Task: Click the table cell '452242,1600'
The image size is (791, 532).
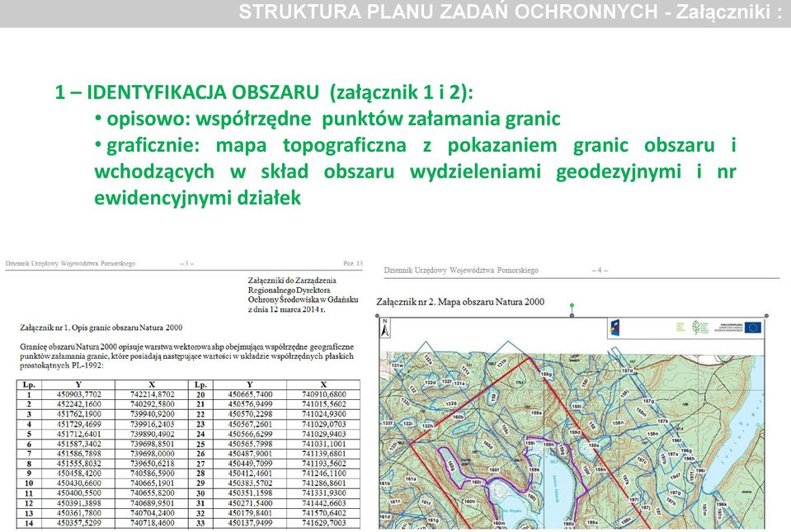Action: point(78,404)
